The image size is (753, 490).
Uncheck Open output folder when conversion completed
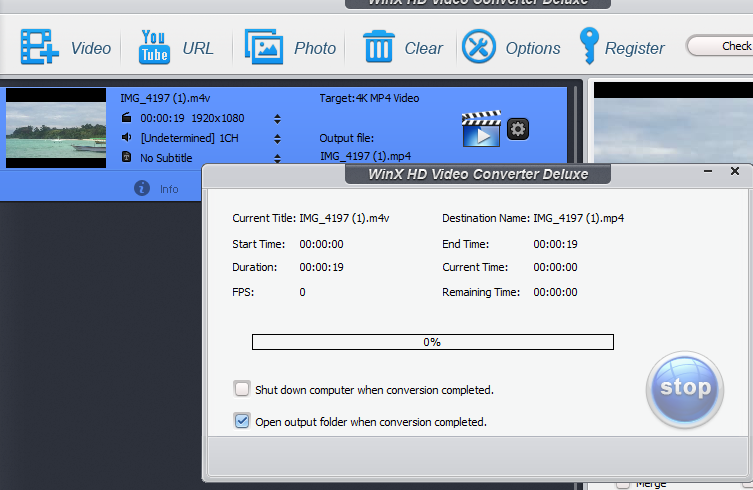click(x=242, y=421)
